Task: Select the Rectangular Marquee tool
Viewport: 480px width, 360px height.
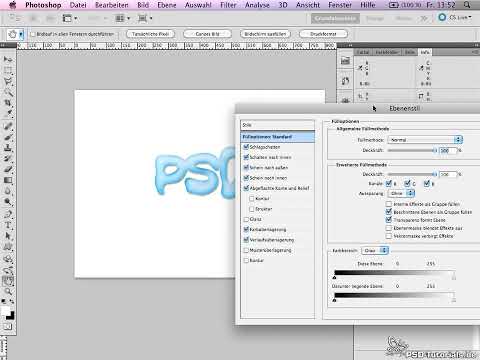Action: tap(8, 70)
